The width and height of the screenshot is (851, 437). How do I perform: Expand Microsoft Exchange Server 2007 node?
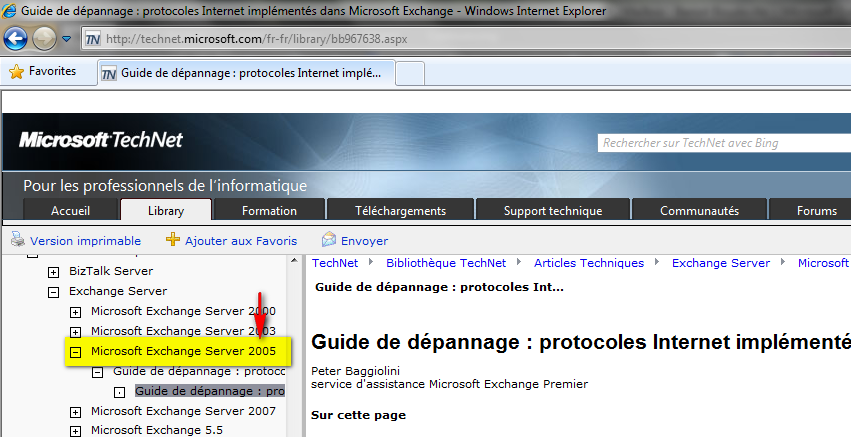pos(75,413)
